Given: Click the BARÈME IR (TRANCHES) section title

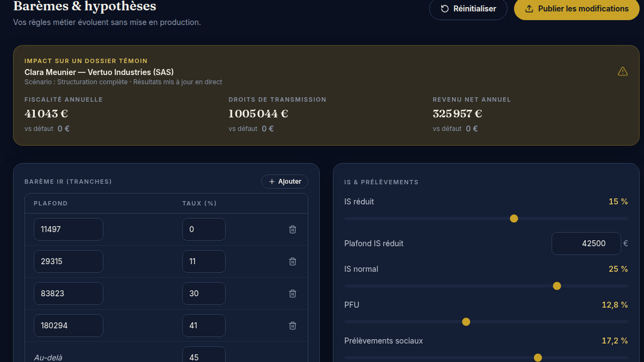Looking at the screenshot, I should click(68, 182).
